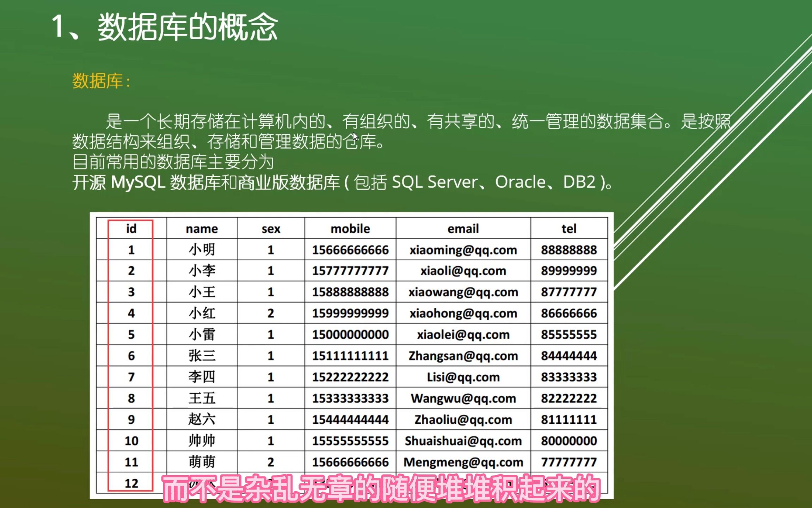The width and height of the screenshot is (812, 508).
Task: Click xiaoming@qq.com email cell
Action: pyautogui.click(x=462, y=250)
